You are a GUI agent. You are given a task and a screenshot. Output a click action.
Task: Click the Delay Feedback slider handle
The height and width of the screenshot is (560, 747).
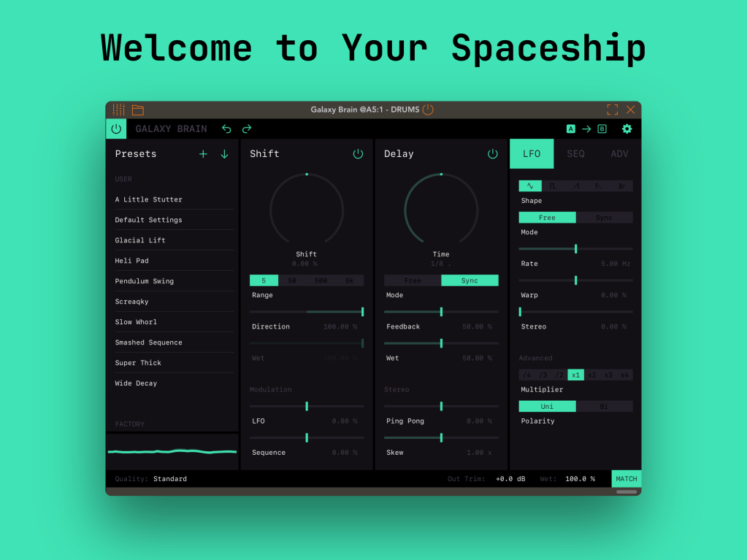(441, 312)
